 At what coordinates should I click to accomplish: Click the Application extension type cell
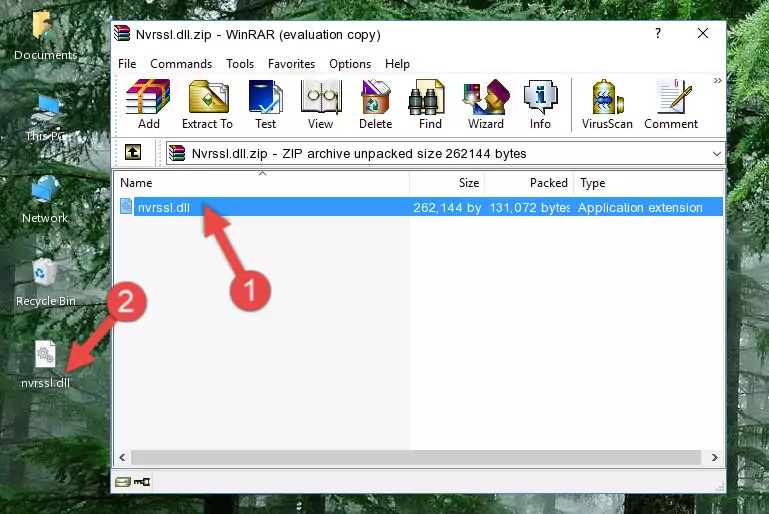point(640,207)
